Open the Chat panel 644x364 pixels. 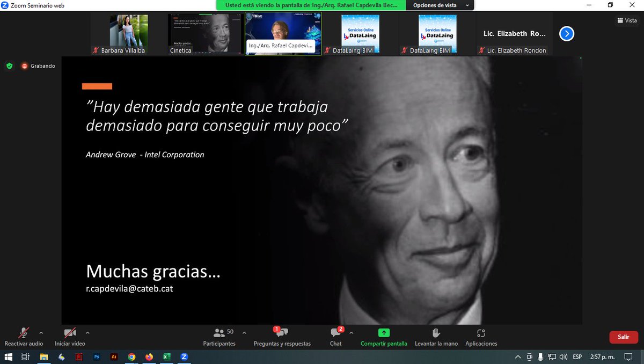coord(336,337)
